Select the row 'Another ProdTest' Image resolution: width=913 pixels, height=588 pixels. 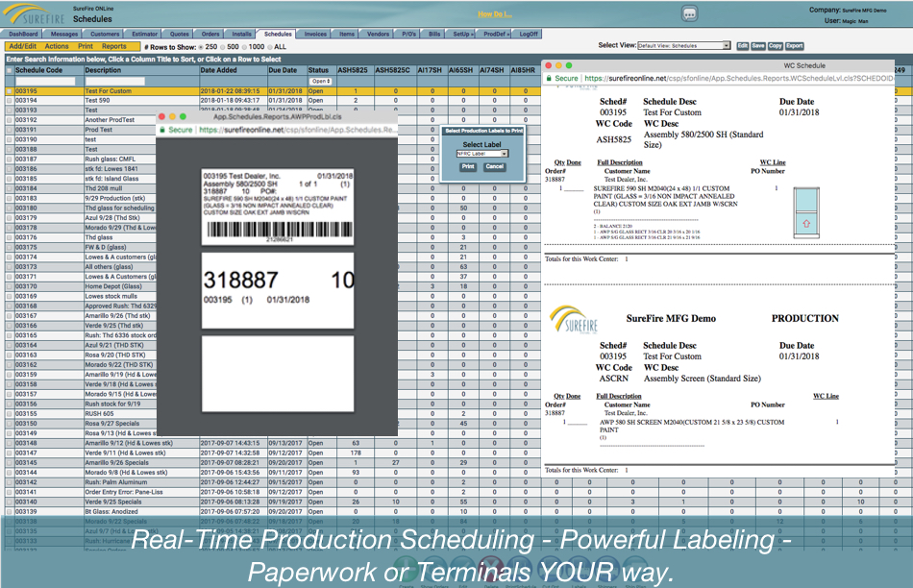82,120
